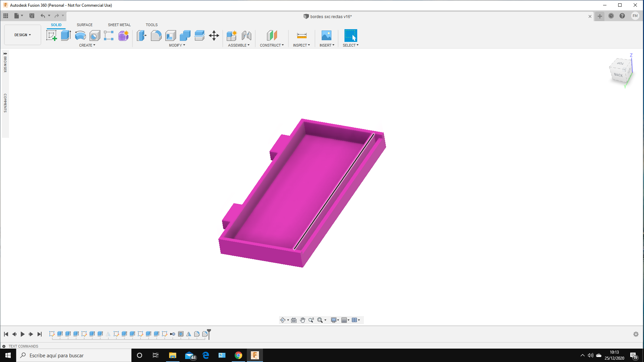Image resolution: width=644 pixels, height=362 pixels.
Task: Activate the Extrude tool
Action: pos(65,35)
